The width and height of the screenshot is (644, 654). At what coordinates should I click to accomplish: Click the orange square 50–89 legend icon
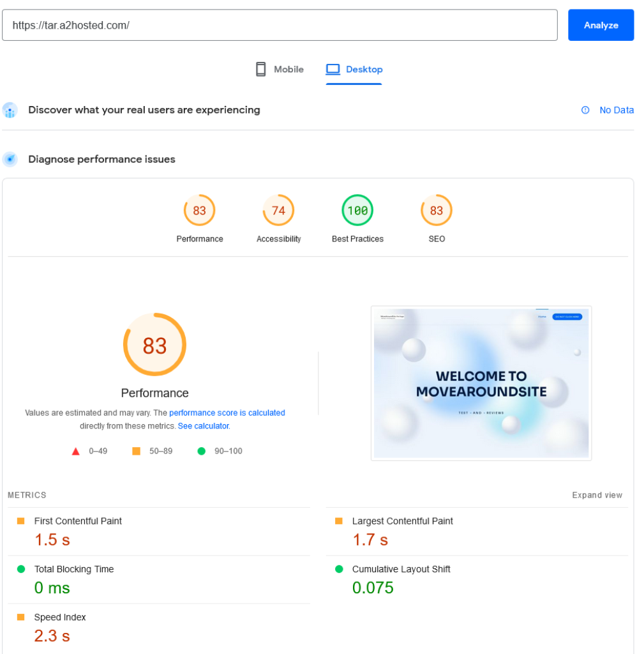pyautogui.click(x=137, y=452)
